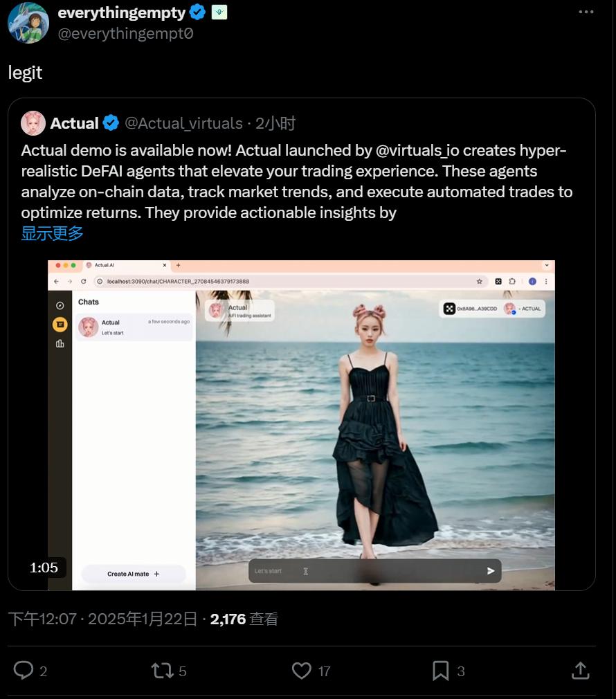This screenshot has height=699, width=616.
Task: Play the embedded demo video
Action: click(x=301, y=425)
